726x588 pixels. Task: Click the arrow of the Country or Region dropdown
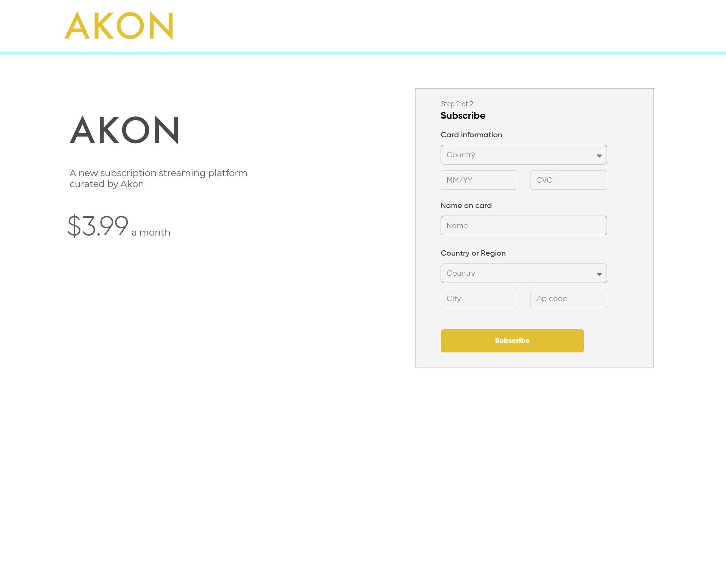[599, 274]
